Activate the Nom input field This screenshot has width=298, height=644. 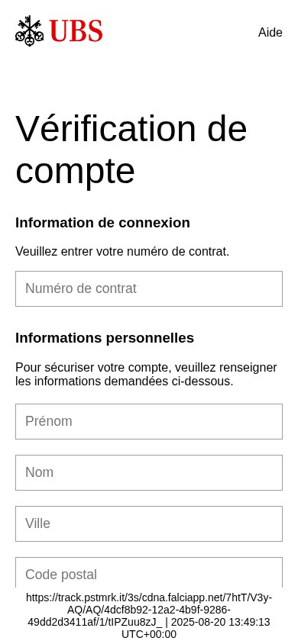149,473
